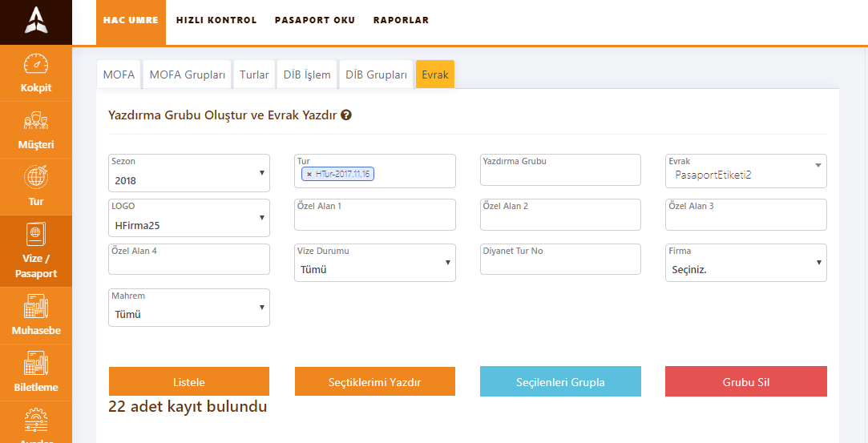Image resolution: width=868 pixels, height=443 pixels.
Task: Switch to the MOFA Grupları tab
Action: pyautogui.click(x=187, y=75)
